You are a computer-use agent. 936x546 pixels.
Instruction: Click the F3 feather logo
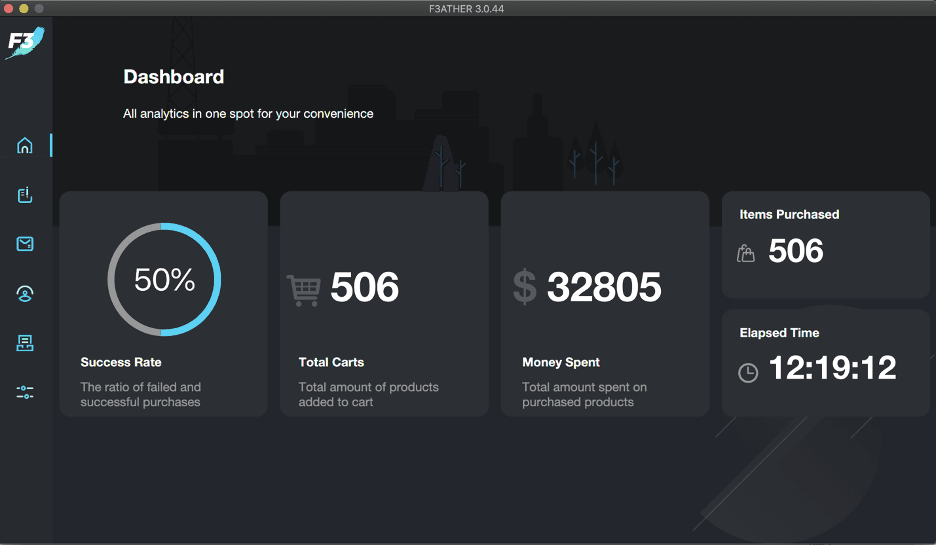click(x=24, y=42)
